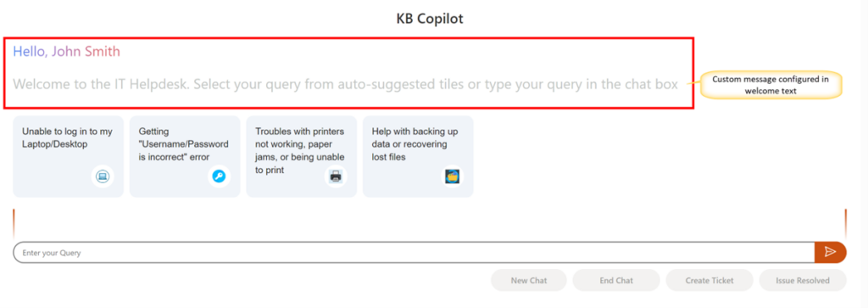Click the KB Copilot title
868x308 pixels.
[x=430, y=19]
